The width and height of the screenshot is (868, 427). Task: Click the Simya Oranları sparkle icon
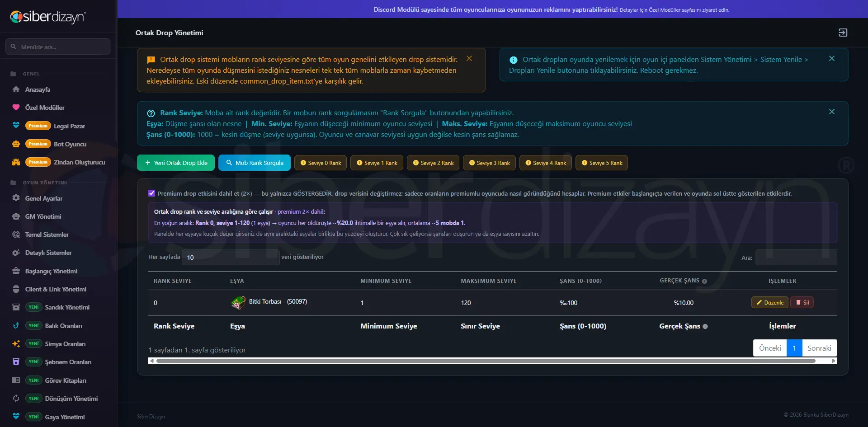(x=16, y=344)
